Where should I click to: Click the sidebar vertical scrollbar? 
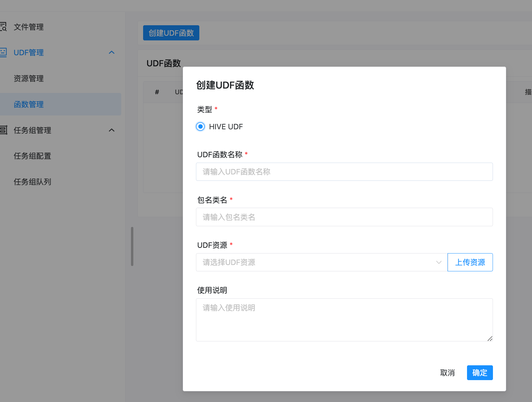point(132,246)
